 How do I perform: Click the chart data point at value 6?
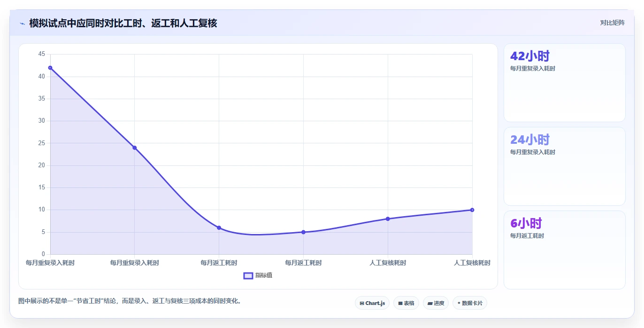[x=219, y=228]
